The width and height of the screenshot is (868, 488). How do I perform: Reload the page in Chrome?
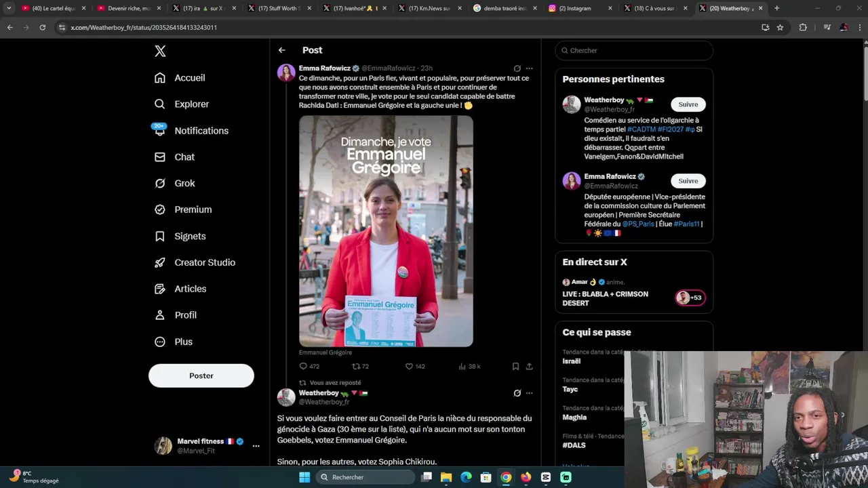click(42, 27)
